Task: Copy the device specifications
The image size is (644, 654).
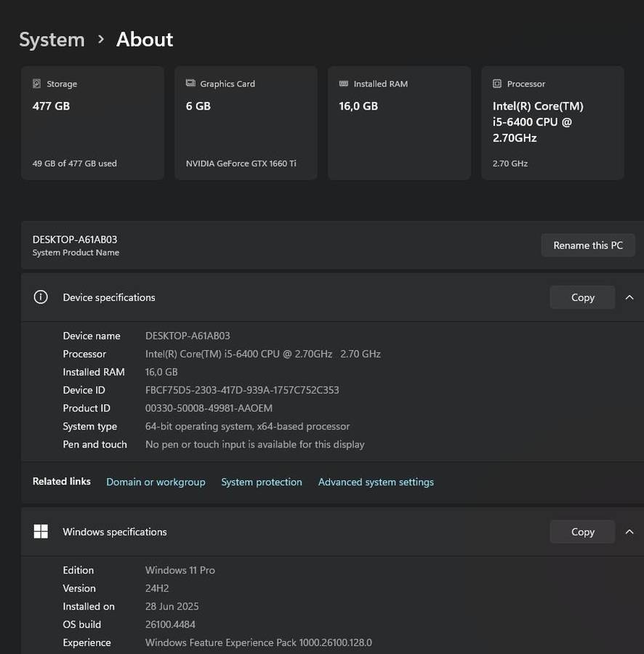Action: pos(582,297)
